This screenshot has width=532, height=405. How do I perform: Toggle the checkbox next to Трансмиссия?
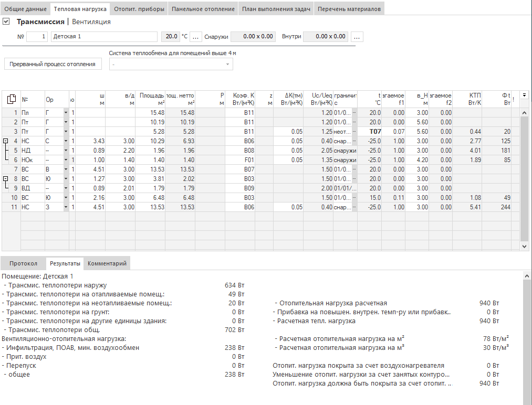(6, 22)
